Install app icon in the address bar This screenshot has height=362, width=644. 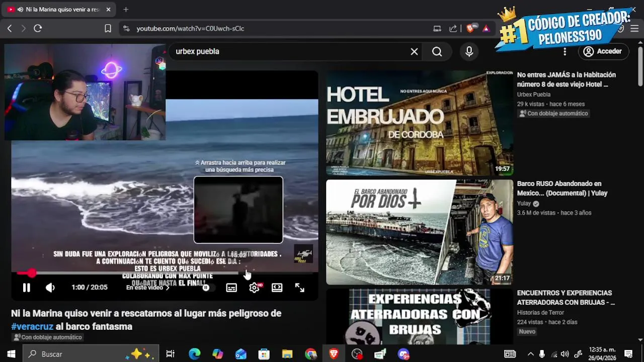tap(437, 29)
